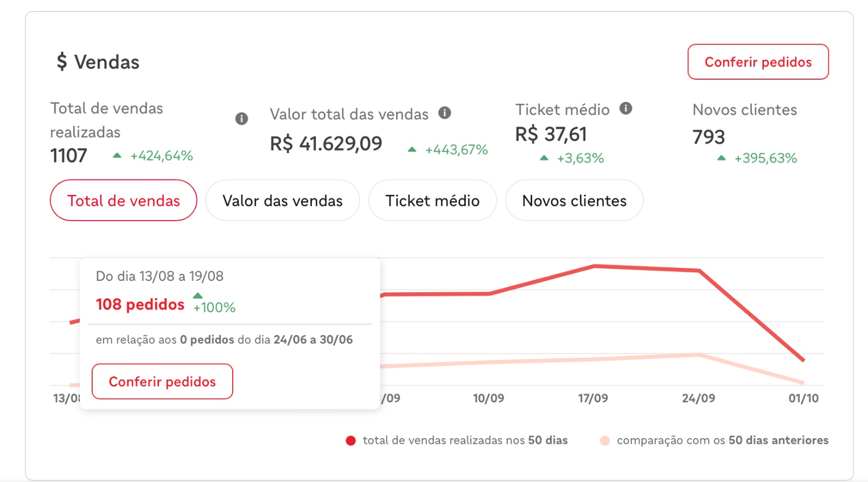Image resolution: width=868 pixels, height=482 pixels.
Task: Switch to Ticket médio tab
Action: click(x=432, y=201)
